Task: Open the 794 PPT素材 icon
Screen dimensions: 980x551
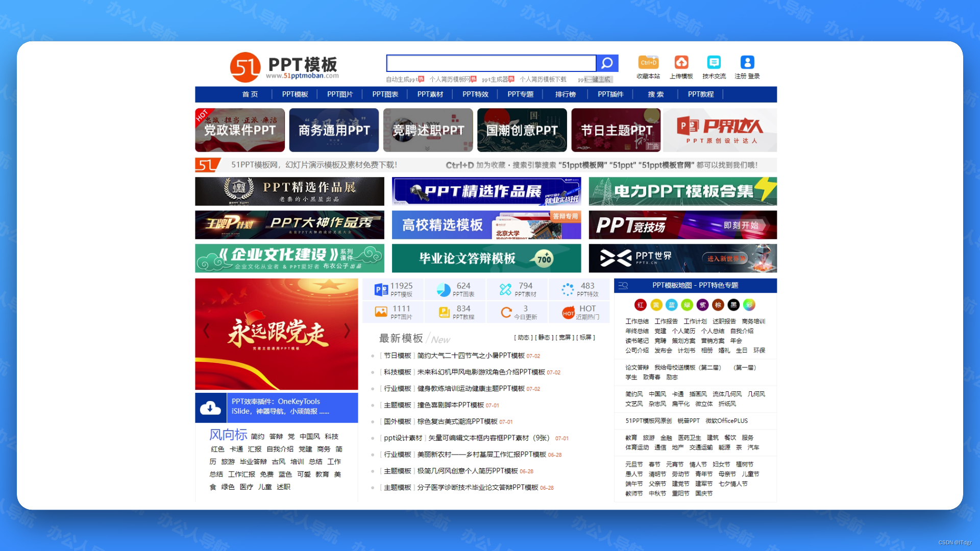Action: click(x=505, y=289)
